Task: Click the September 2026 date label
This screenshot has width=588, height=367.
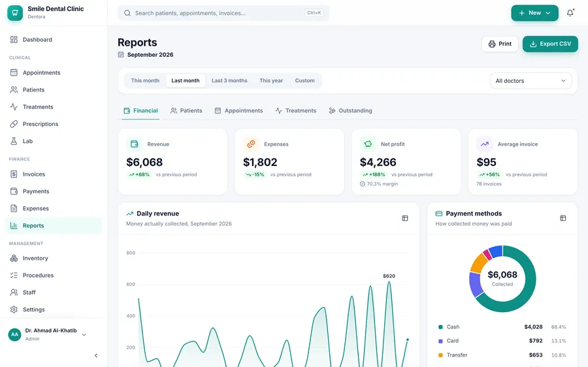Action: point(150,55)
